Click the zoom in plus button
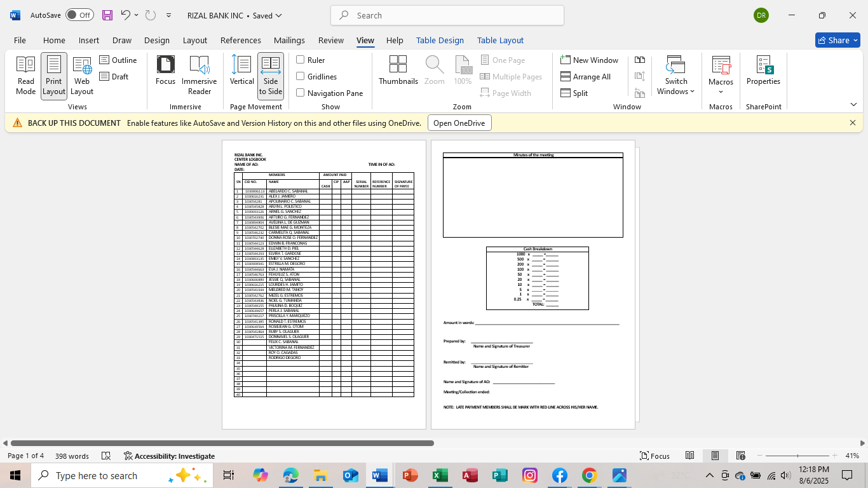 pyautogui.click(x=834, y=456)
